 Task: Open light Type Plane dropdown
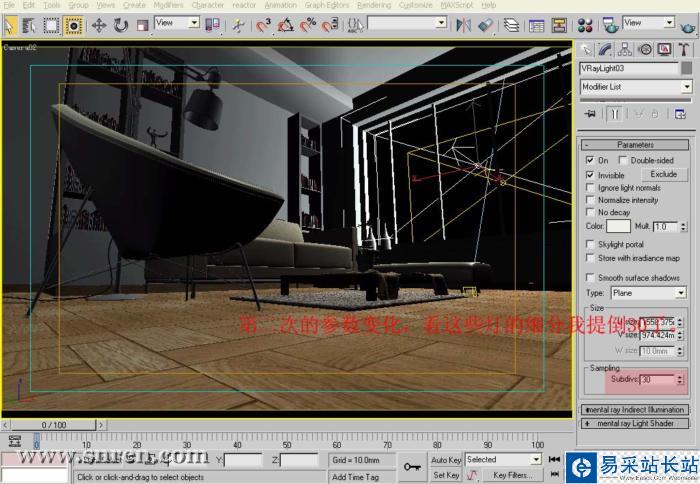[x=648, y=293]
